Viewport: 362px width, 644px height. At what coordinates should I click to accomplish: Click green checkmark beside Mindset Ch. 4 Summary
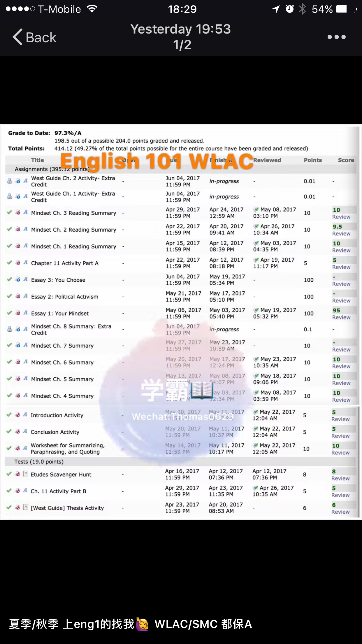[x=9, y=395]
